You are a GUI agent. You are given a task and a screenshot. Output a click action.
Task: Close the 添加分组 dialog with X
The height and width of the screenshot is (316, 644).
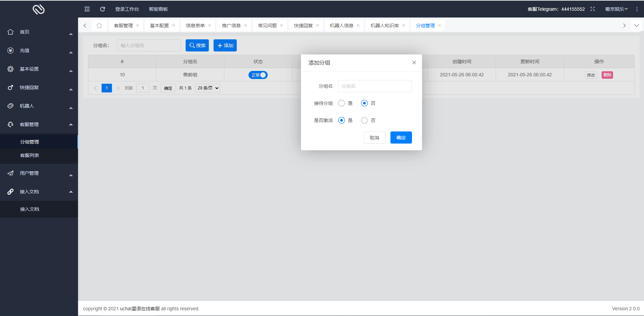click(x=414, y=63)
